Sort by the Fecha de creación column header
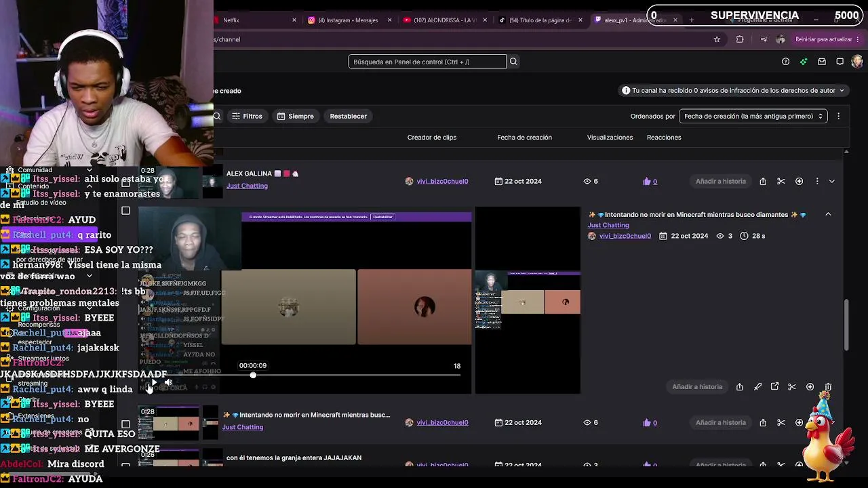The height and width of the screenshot is (488, 868). 524,138
